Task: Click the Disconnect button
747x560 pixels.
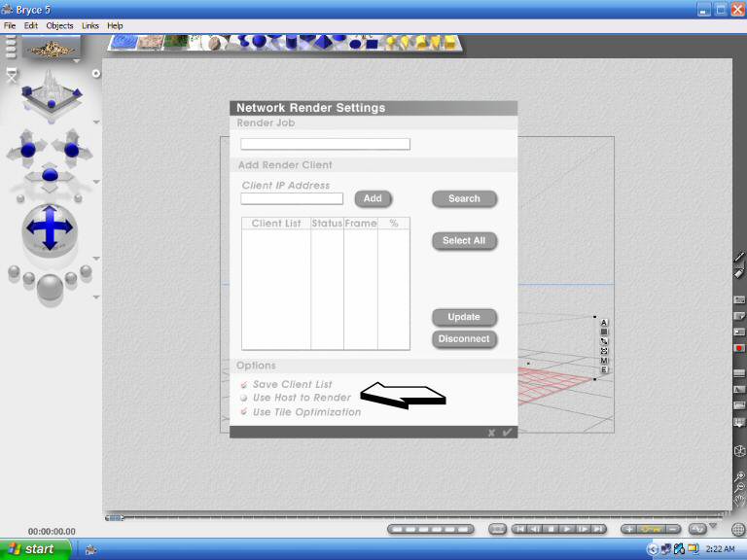Action: (465, 339)
